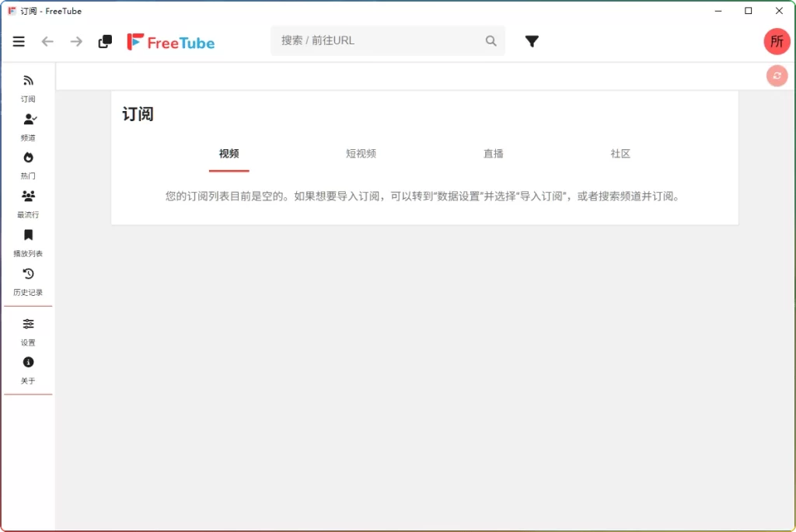The width and height of the screenshot is (796, 532).
Task: Switch to the 直播 tab
Action: 493,154
